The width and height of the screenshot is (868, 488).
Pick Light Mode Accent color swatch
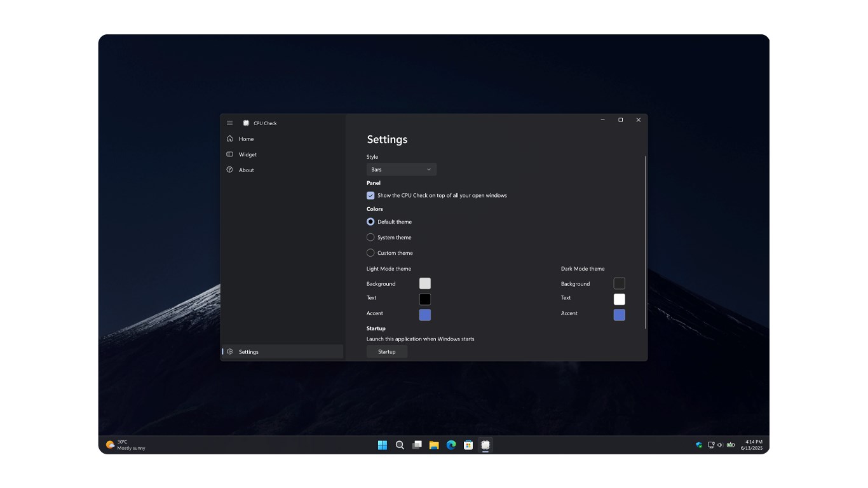click(425, 315)
